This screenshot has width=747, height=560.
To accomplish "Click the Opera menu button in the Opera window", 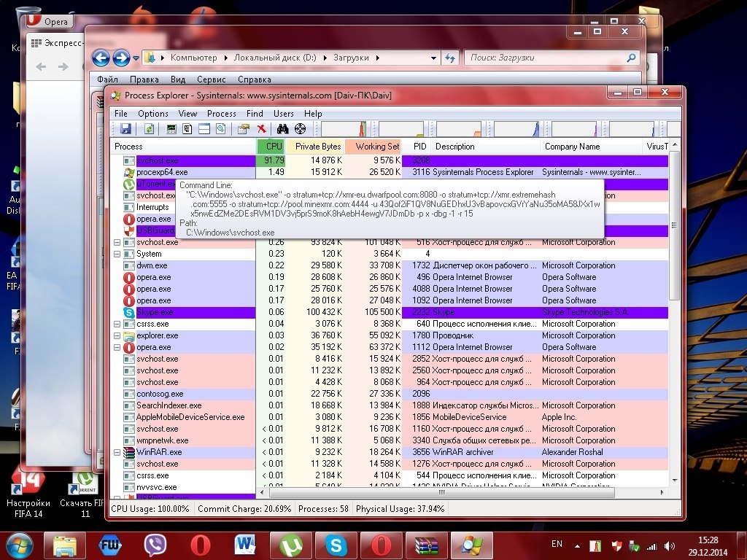I will coord(49,21).
